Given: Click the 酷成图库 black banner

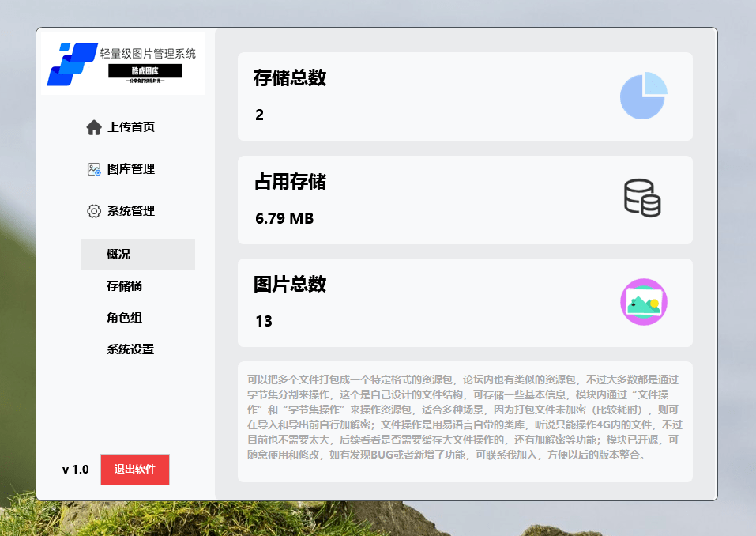Looking at the screenshot, I should click(145, 71).
